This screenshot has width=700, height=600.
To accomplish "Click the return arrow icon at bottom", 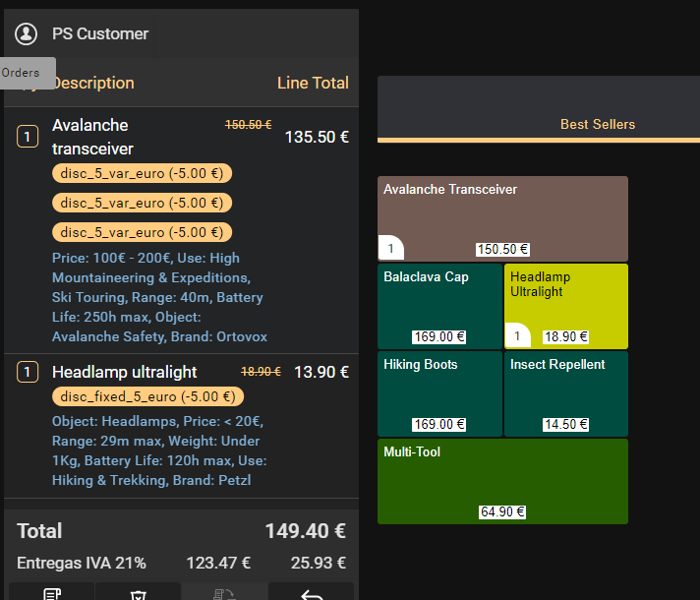I will (311, 593).
